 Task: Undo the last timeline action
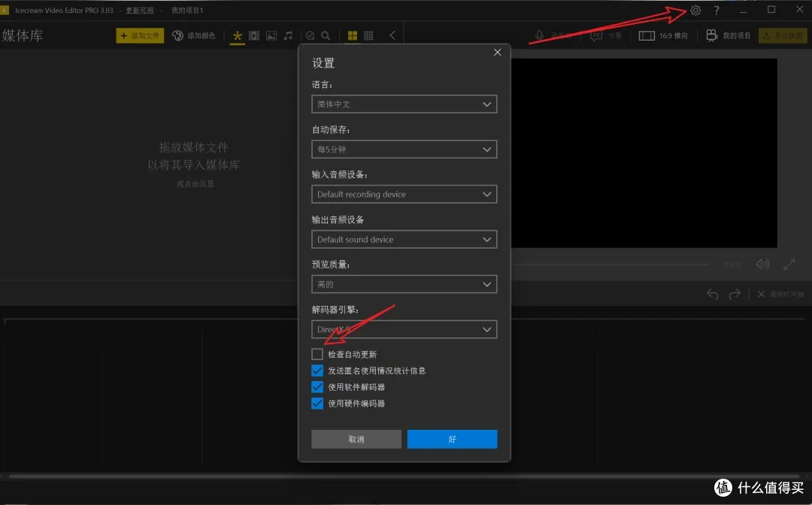[713, 295]
